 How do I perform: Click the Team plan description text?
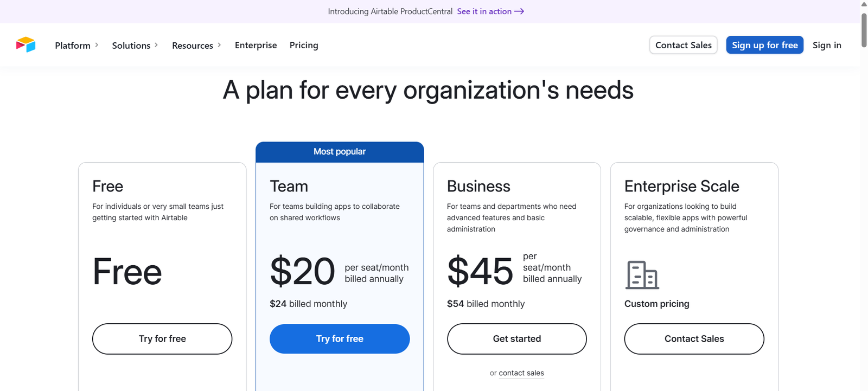335,212
